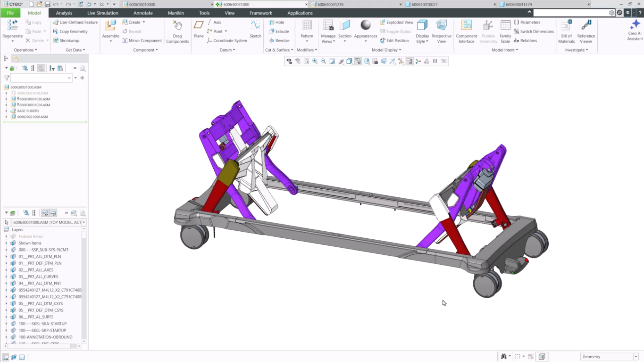Switch to the Annotate tab

[x=143, y=13]
